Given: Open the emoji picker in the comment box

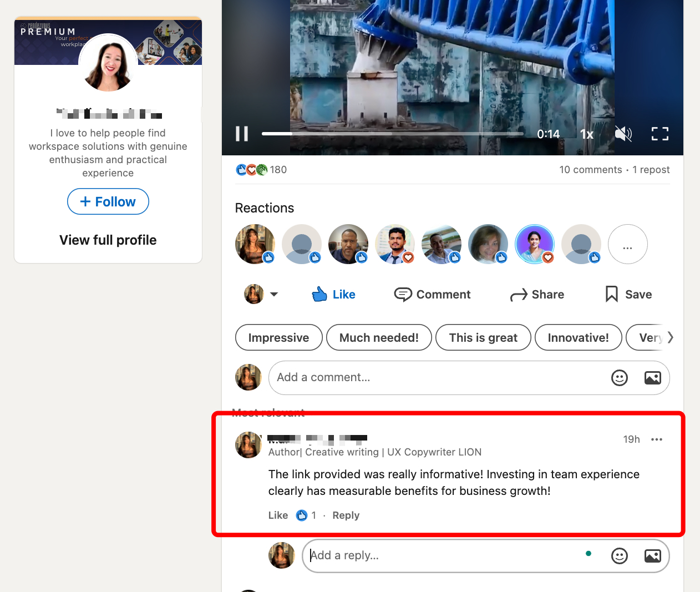Looking at the screenshot, I should (620, 377).
